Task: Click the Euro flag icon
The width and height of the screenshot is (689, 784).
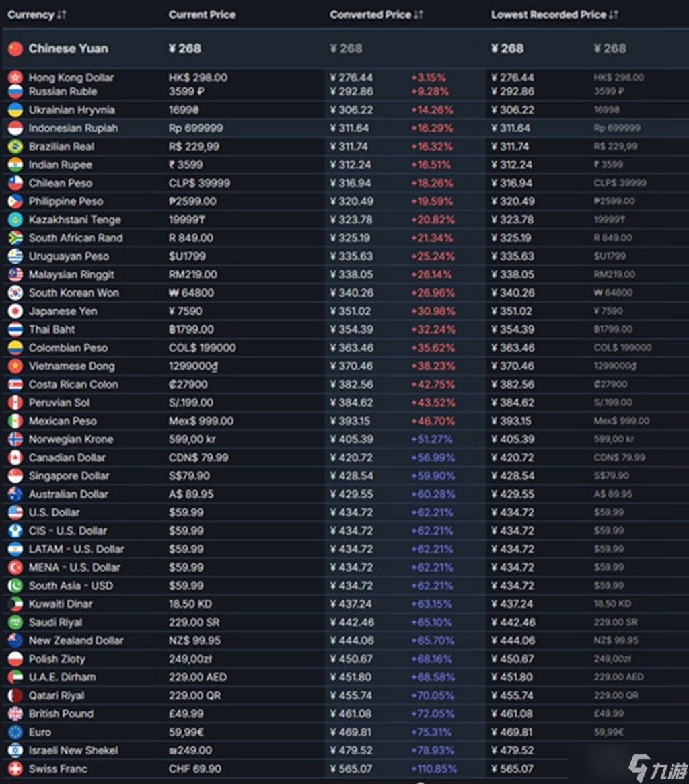Action: [x=15, y=732]
